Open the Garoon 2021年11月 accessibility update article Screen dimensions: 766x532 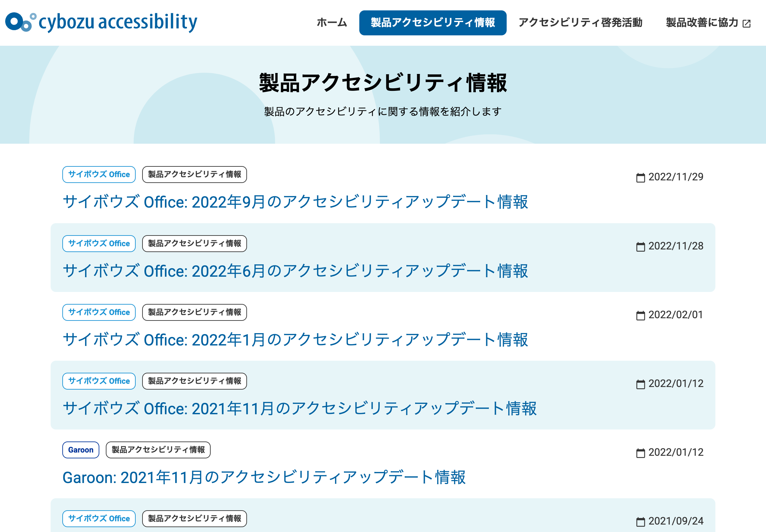click(x=264, y=477)
